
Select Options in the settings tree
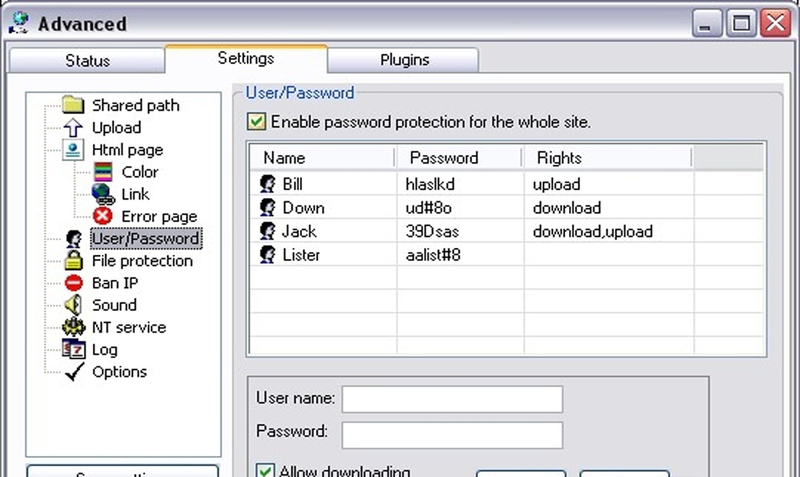[x=119, y=372]
